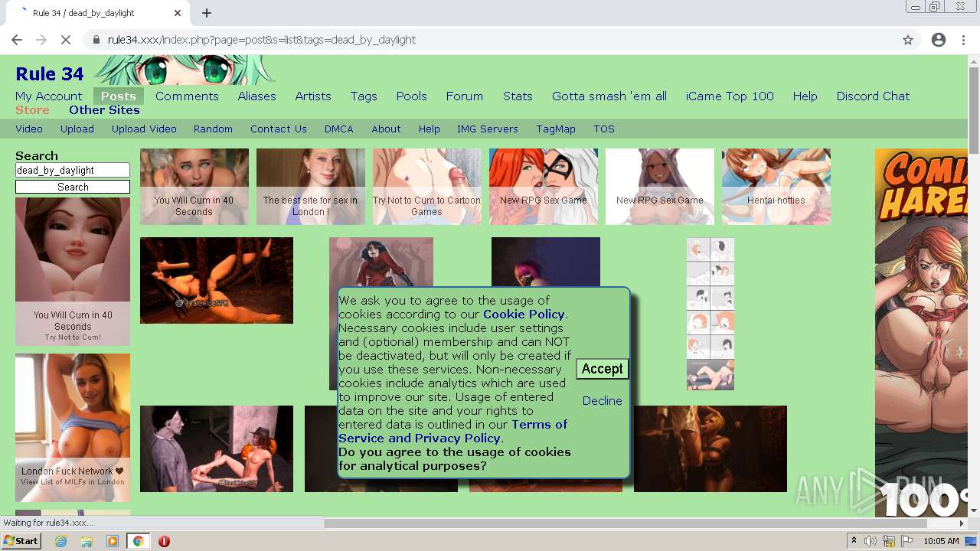Select the Chrome taskbar icon
This screenshot has width=980, height=551.
[138, 541]
